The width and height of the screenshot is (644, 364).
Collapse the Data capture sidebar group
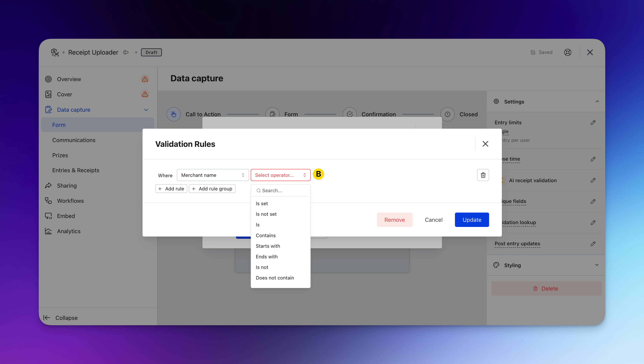pyautogui.click(x=146, y=110)
